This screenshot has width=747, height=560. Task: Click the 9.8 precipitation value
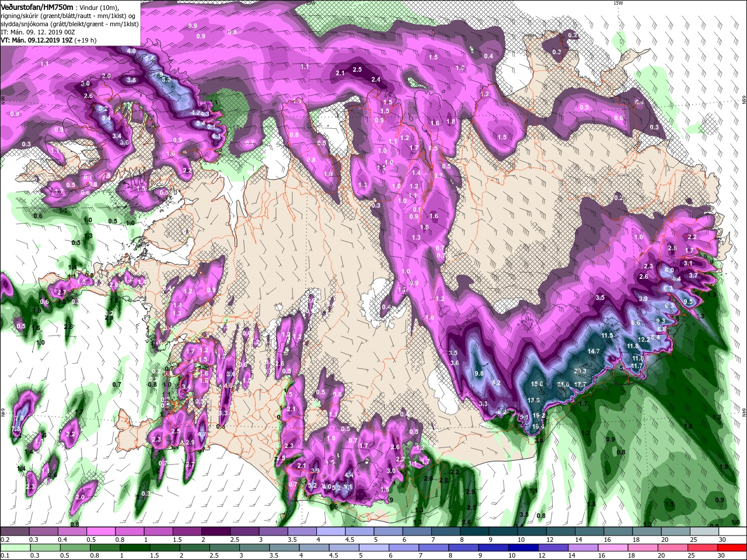pyautogui.click(x=480, y=373)
